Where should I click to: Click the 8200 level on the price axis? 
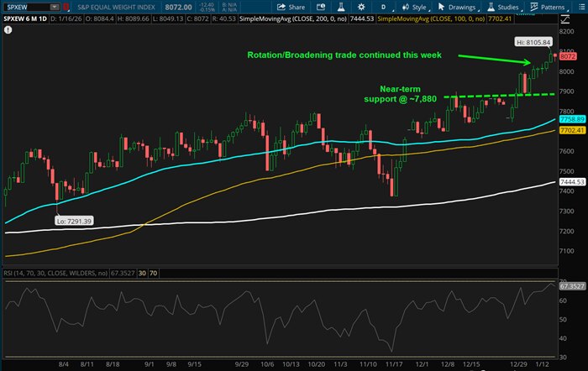point(567,32)
